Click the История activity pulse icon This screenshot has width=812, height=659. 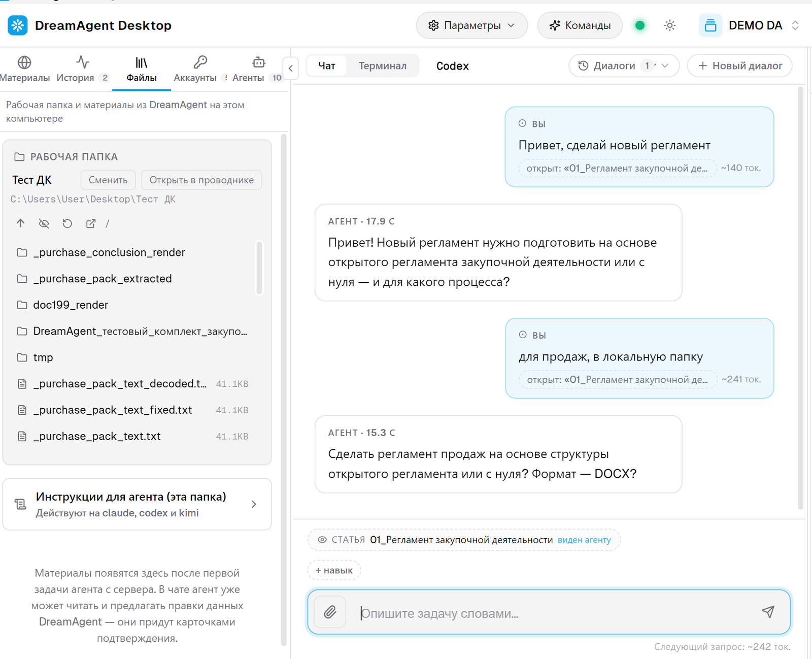pyautogui.click(x=82, y=62)
